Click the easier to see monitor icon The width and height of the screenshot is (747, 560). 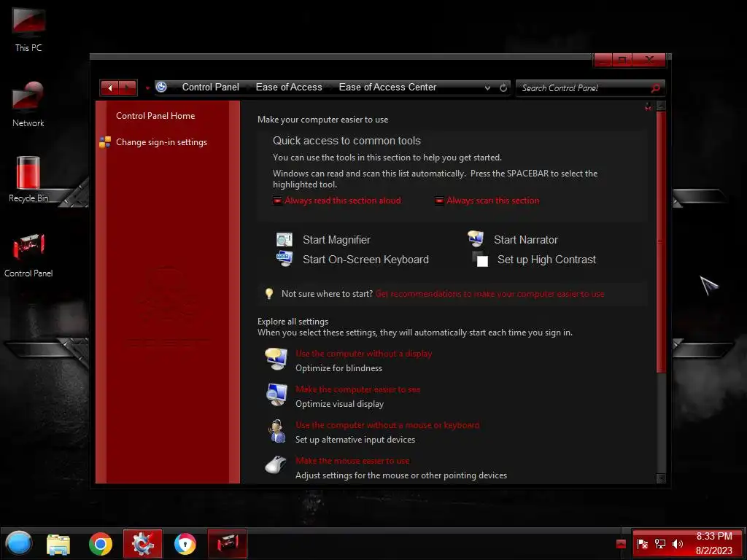tap(276, 394)
